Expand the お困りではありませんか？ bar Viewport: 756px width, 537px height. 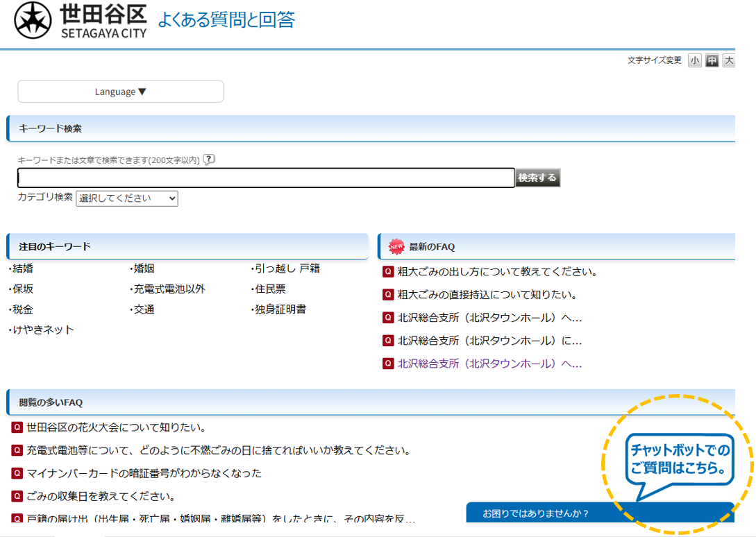[x=600, y=513]
